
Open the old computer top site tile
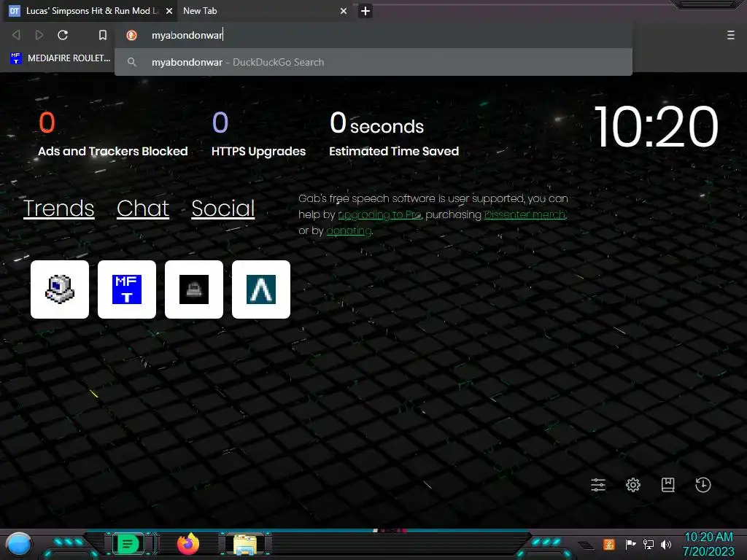click(60, 289)
